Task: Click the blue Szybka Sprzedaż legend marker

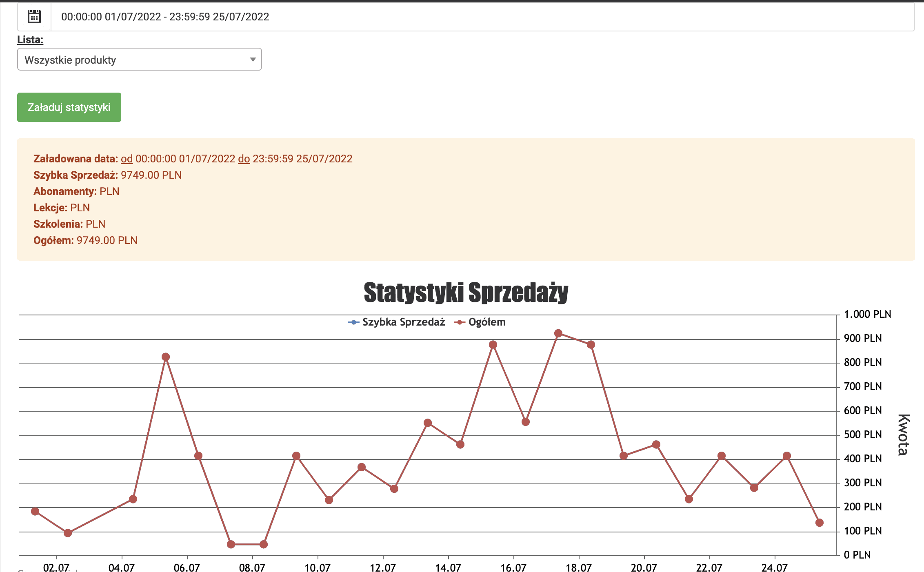Action: [353, 322]
